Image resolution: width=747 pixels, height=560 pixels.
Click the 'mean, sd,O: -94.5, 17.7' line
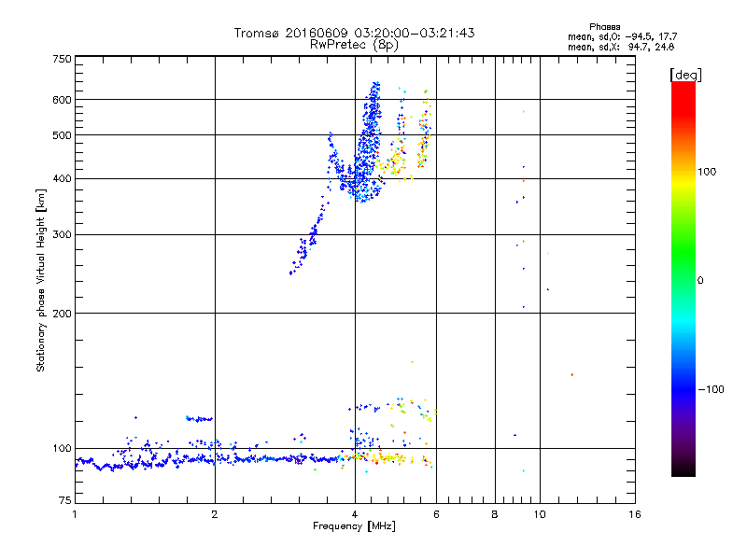coord(622,36)
